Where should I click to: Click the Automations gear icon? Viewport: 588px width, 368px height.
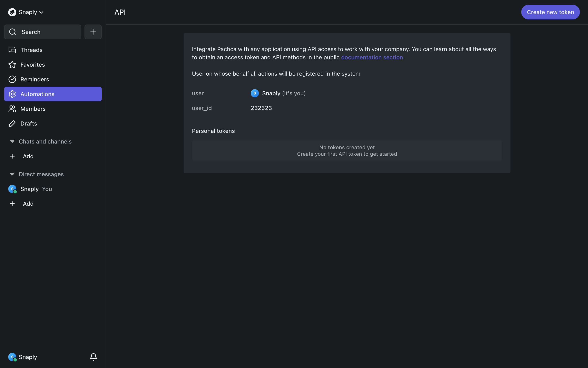pos(12,94)
